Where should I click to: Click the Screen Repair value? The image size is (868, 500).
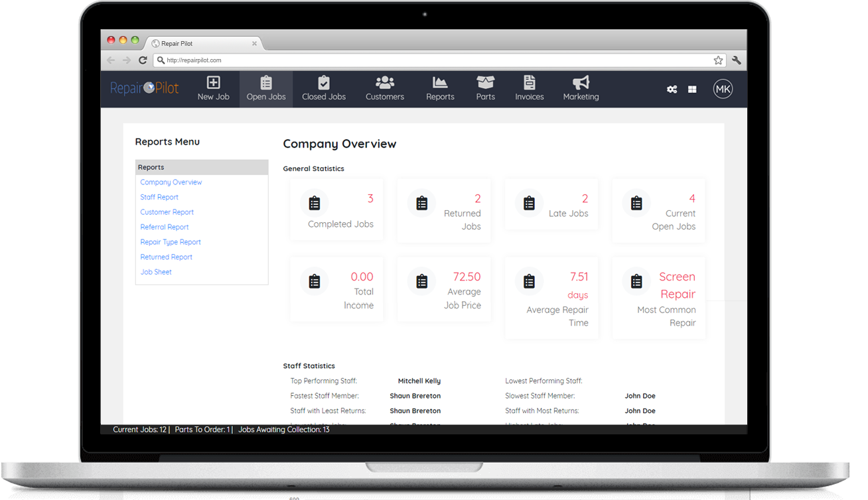click(x=678, y=285)
